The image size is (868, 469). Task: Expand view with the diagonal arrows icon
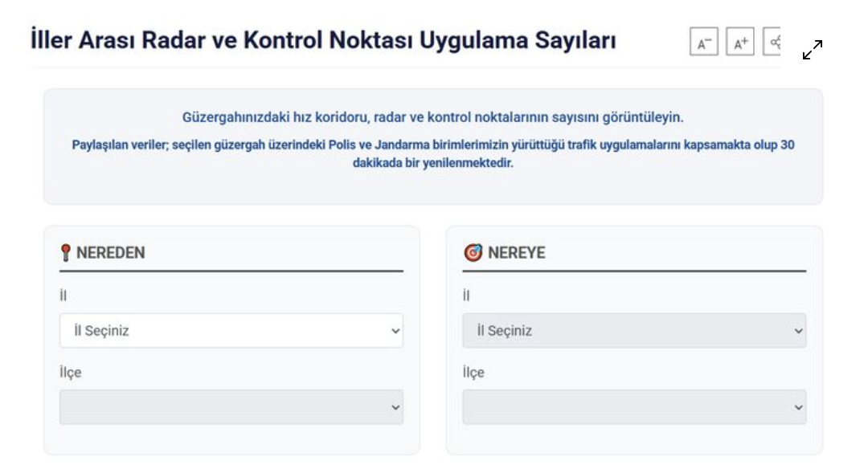click(813, 51)
